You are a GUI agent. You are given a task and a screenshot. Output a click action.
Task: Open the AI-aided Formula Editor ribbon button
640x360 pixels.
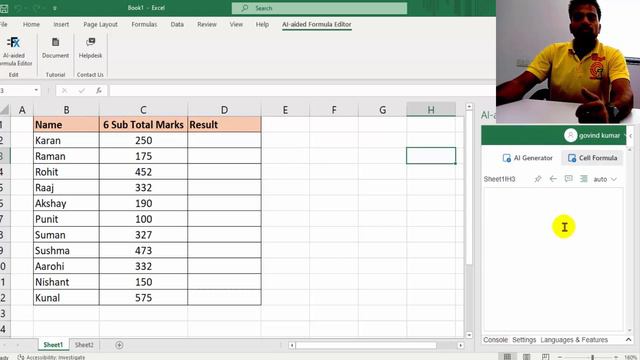(x=15, y=51)
